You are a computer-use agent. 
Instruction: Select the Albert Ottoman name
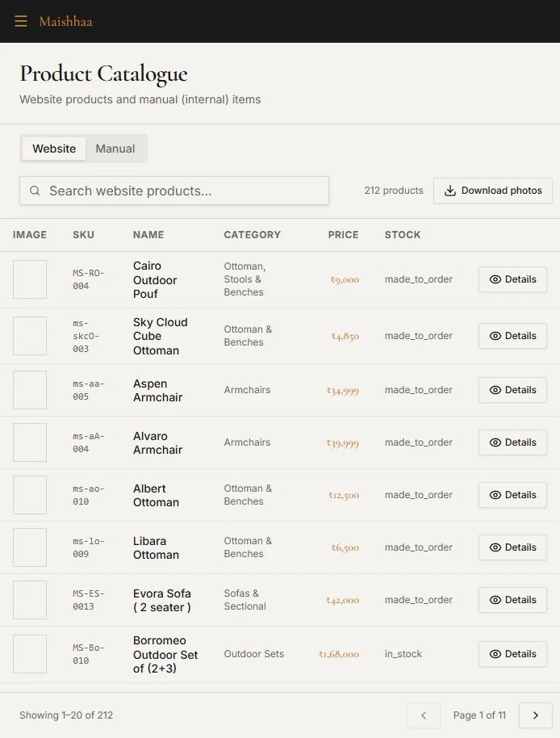click(x=156, y=495)
